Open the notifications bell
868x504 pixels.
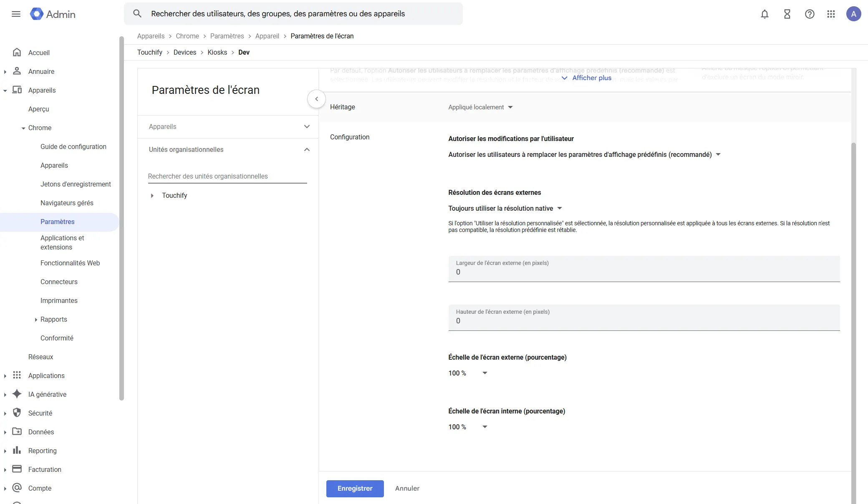point(764,14)
